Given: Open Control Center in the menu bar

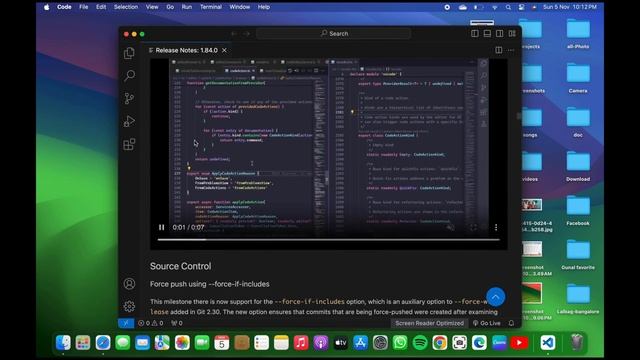Looking at the screenshot, I should point(521,7).
